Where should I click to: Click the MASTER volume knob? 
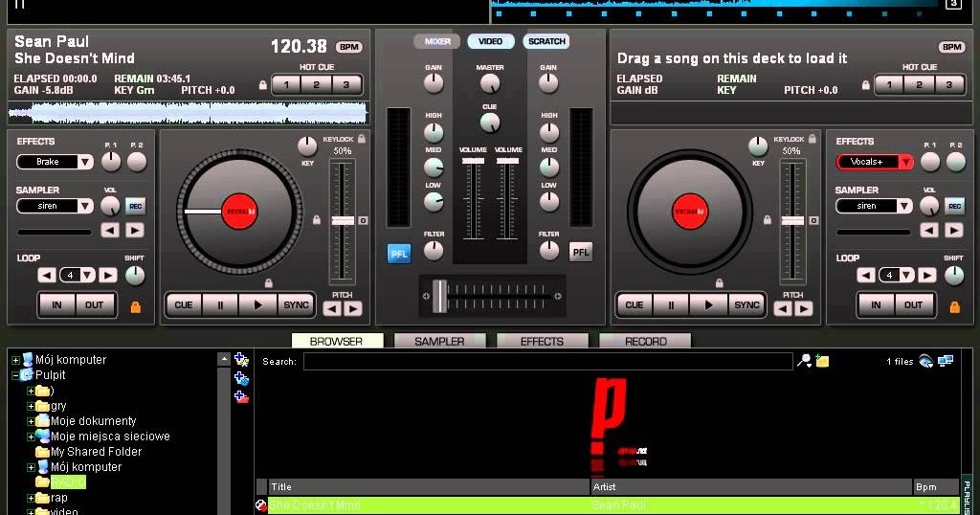point(490,82)
